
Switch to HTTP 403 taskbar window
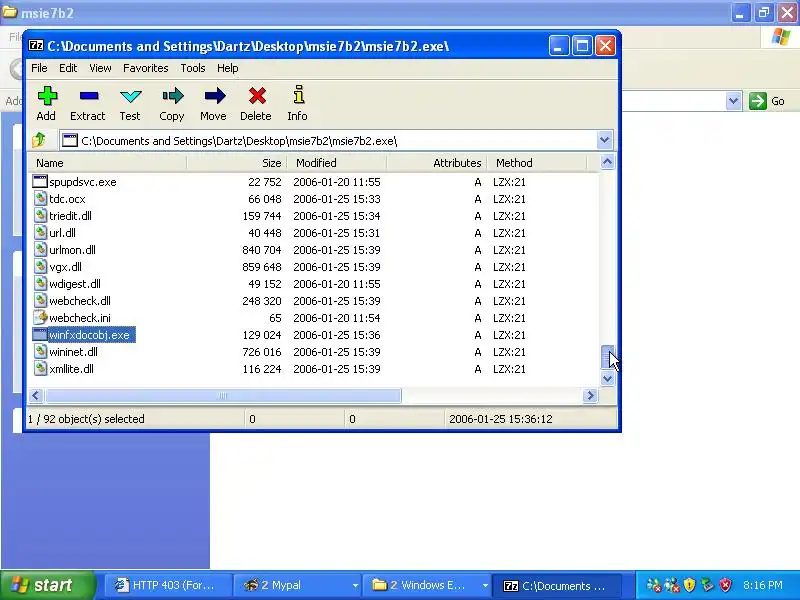pyautogui.click(x=167, y=585)
